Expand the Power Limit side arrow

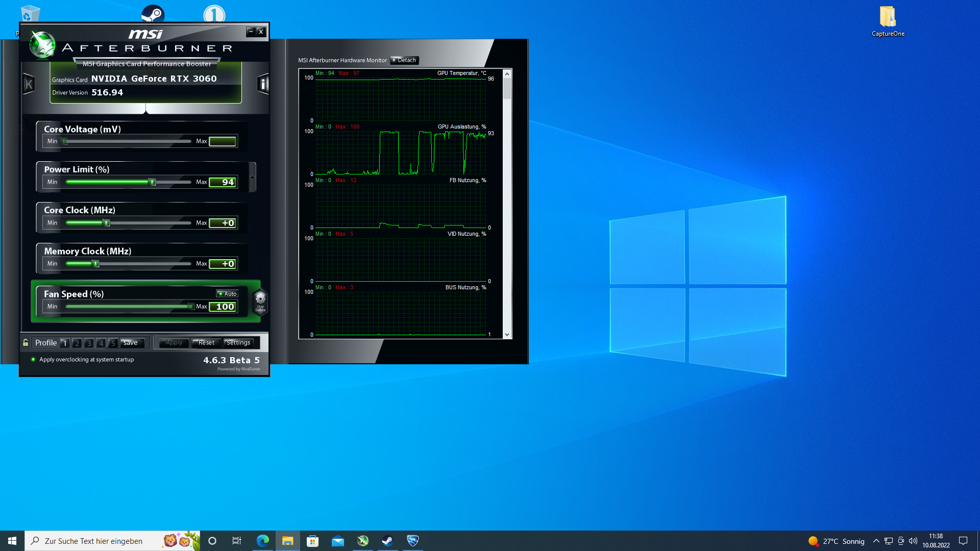(252, 178)
